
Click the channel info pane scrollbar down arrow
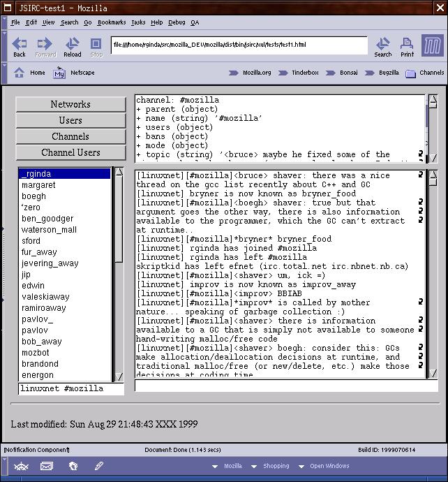tap(433, 158)
